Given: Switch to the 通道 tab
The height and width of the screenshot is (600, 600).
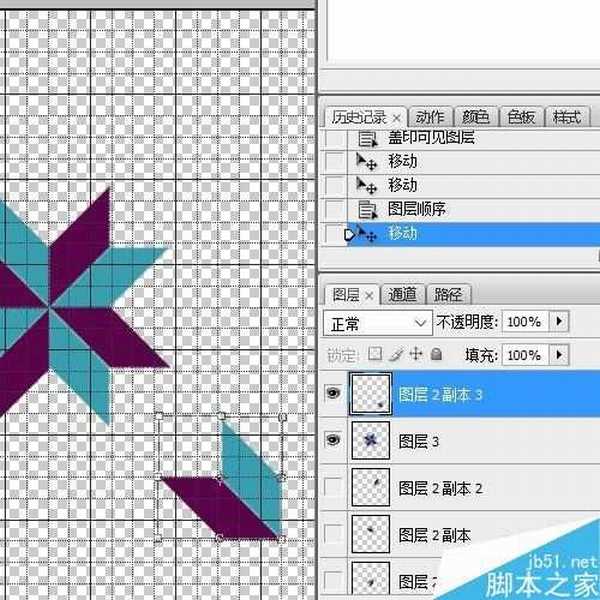Looking at the screenshot, I should (x=402, y=295).
